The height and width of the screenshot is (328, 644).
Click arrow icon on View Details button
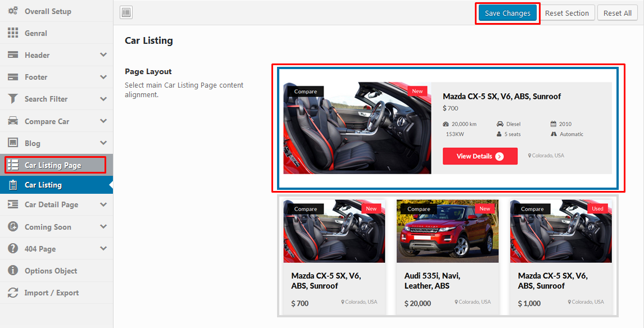click(500, 156)
